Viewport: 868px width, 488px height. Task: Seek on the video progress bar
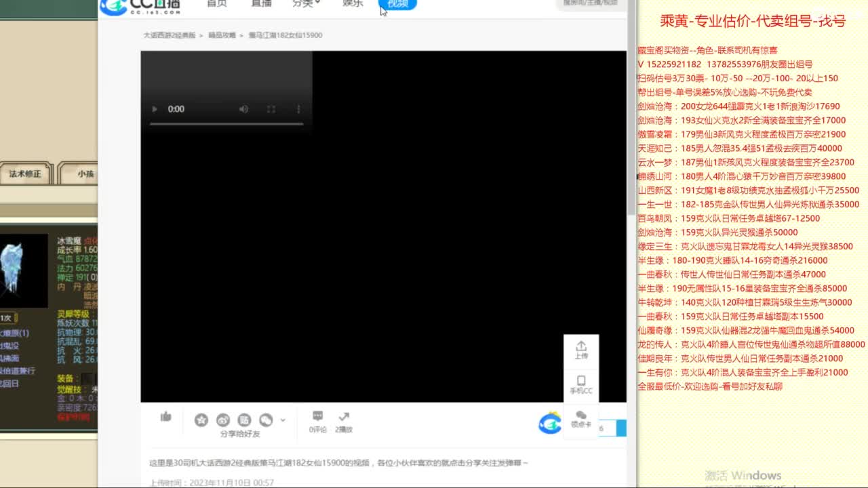[226, 124]
